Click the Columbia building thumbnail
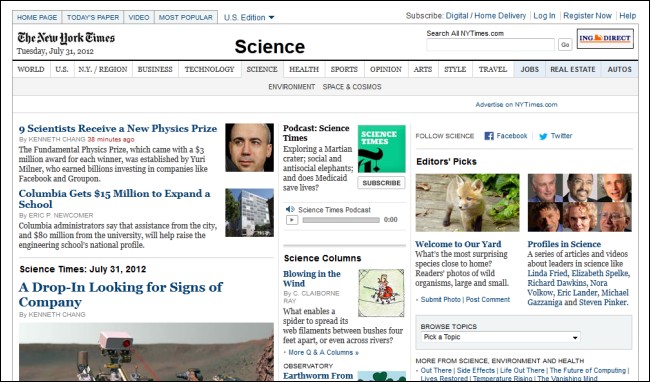 (x=250, y=213)
